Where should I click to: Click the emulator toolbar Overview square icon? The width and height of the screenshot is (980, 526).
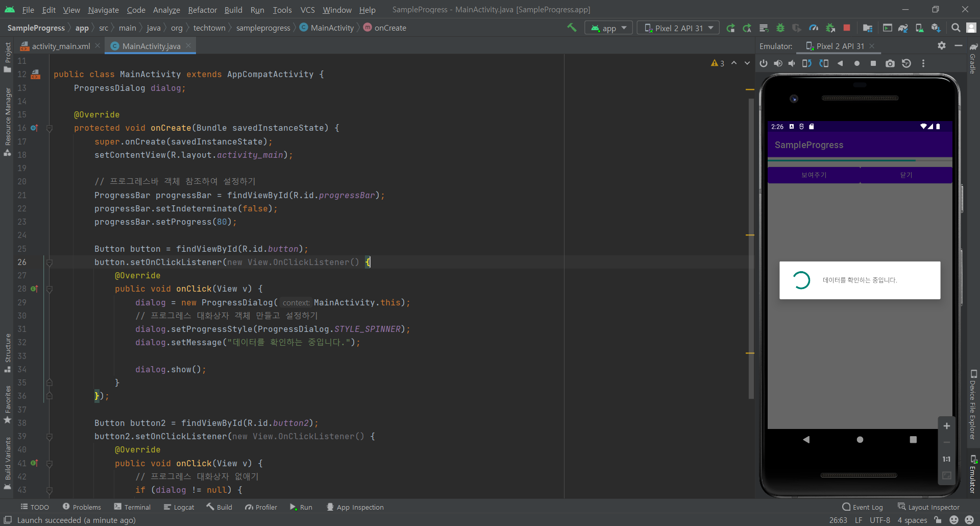[873, 63]
